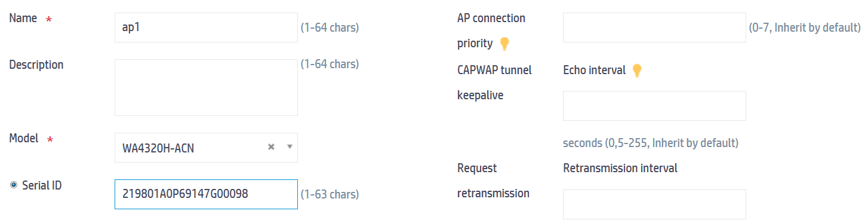Select the Serial ID radio button
Viewport: 868px width, 223px height.
click(14, 185)
